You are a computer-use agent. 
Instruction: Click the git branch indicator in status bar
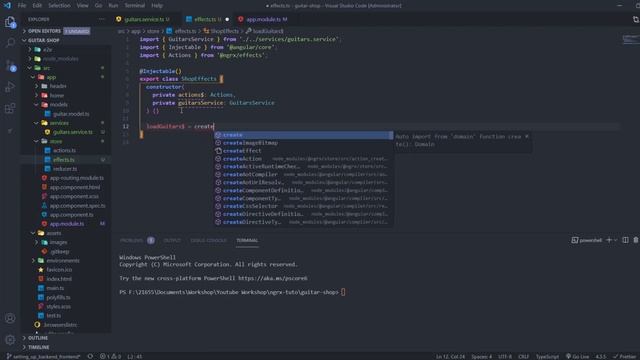pyautogui.click(x=44, y=356)
